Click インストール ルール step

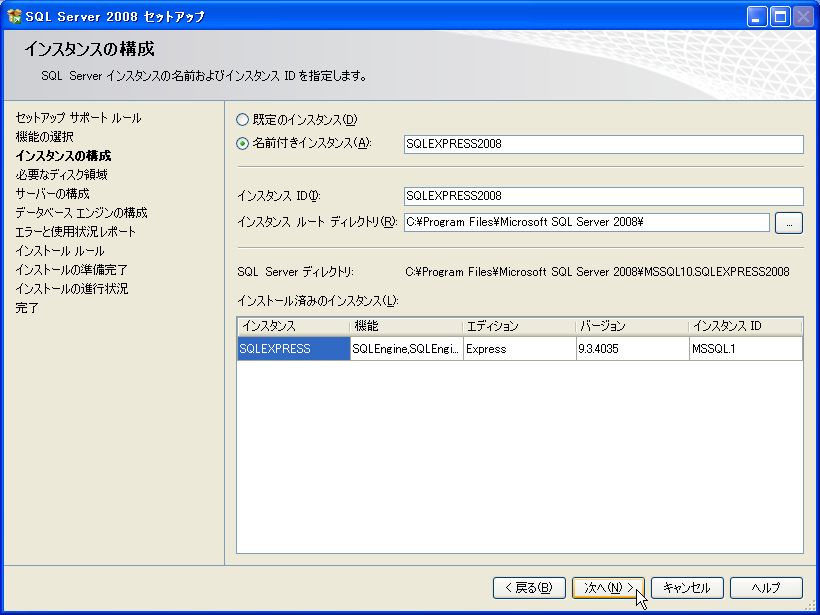coord(60,250)
